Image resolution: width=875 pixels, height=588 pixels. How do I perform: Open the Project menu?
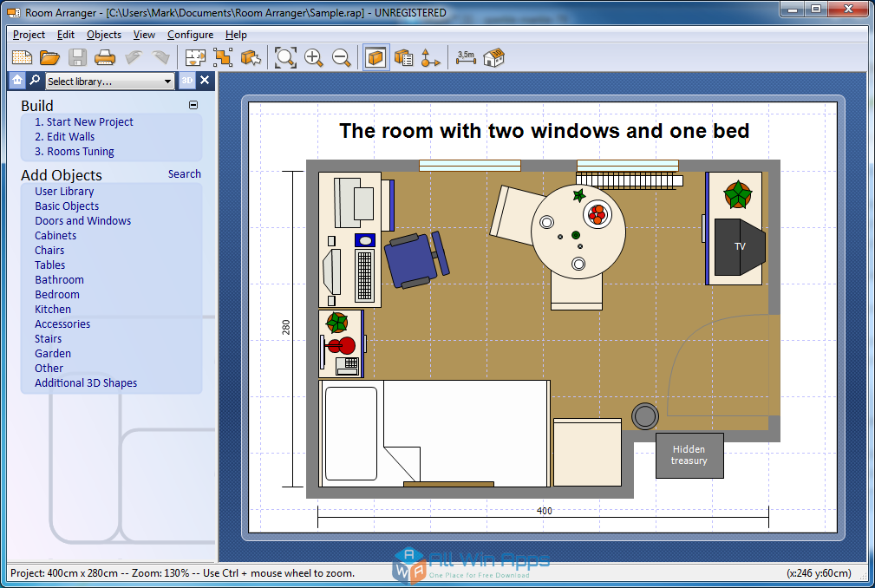click(x=29, y=35)
